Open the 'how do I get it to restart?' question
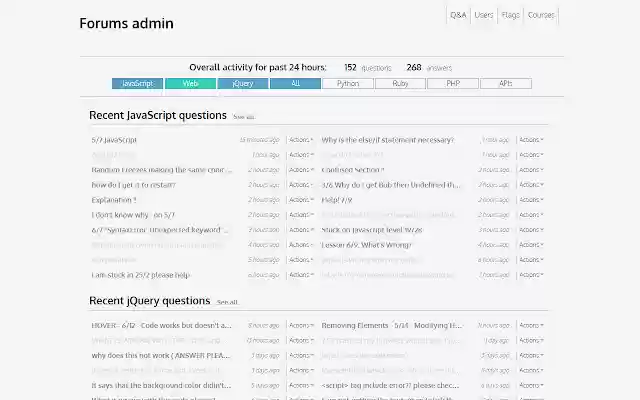This screenshot has height=400, width=640. click(133, 185)
